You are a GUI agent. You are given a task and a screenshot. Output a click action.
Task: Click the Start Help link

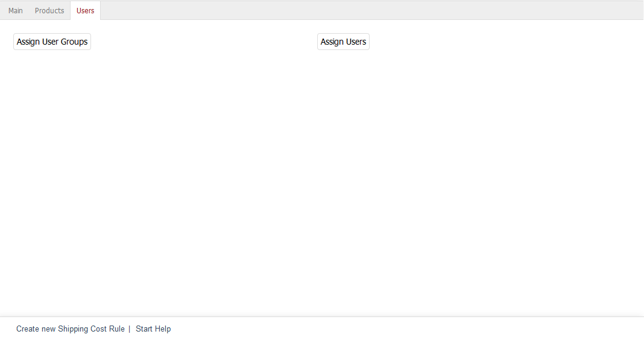click(153, 329)
